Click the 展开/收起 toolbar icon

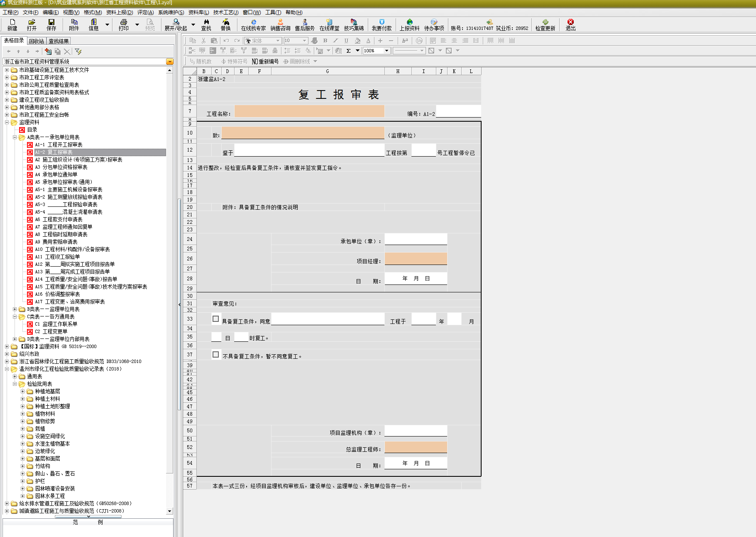tap(176, 25)
